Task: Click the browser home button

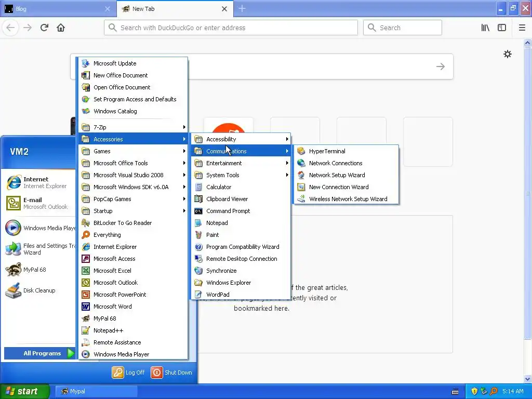Action: 61,28
